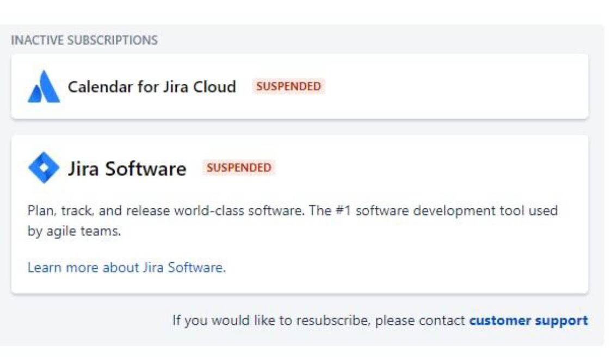Image resolution: width=612 pixels, height=364 pixels.
Task: Select the Jira Software heading text
Action: pos(127,169)
